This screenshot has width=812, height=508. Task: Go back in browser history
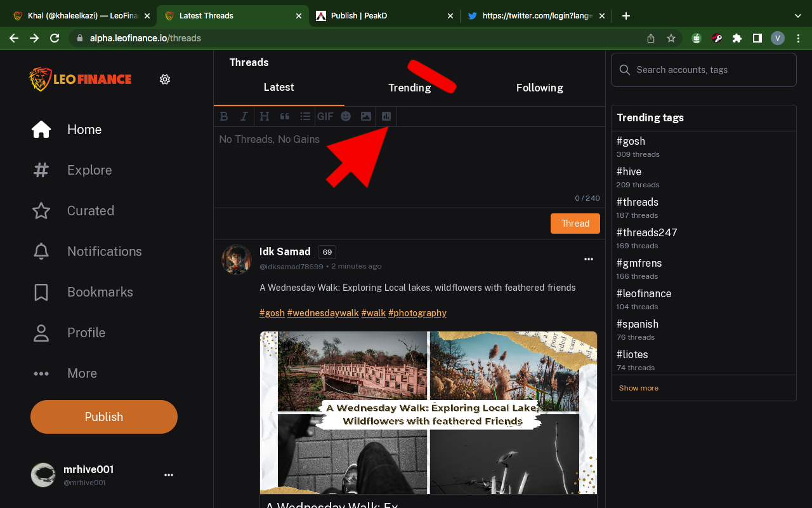click(x=14, y=38)
